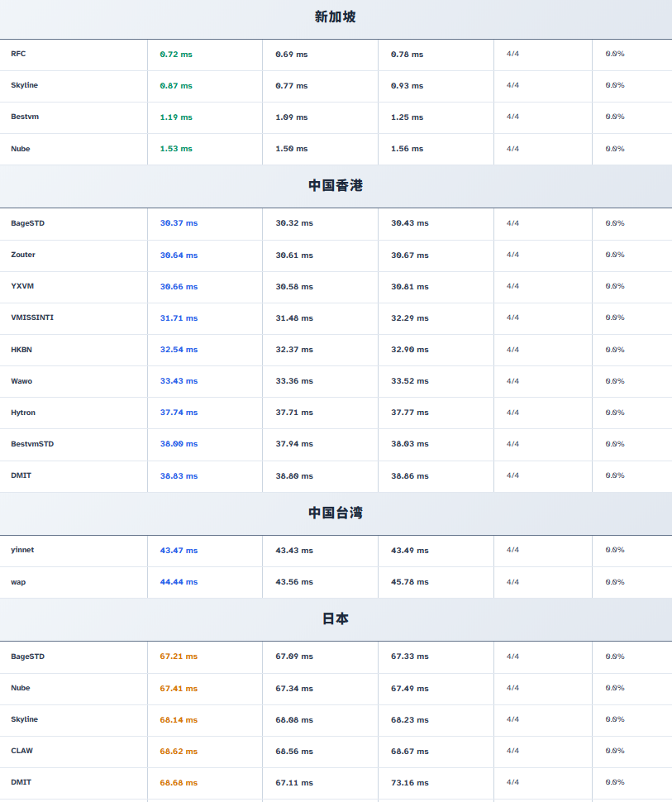Click the YXVM provider name
Viewport: 672px width, 802px height.
(x=22, y=286)
